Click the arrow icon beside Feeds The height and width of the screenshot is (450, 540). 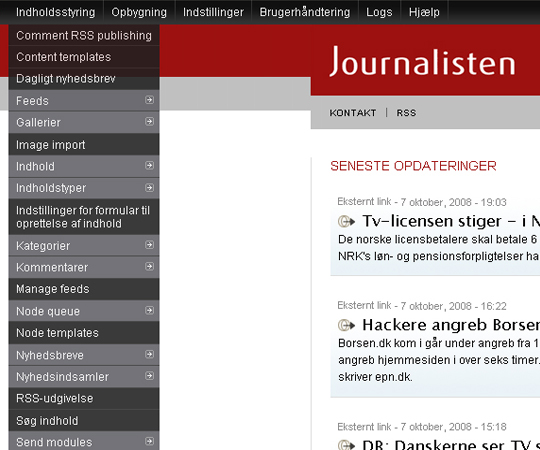149,100
